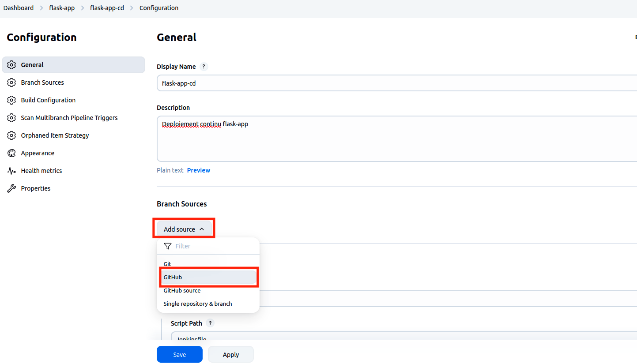Viewport: 637px width, 364px height.
Task: Click the Script Path help question mark
Action: [x=210, y=323]
